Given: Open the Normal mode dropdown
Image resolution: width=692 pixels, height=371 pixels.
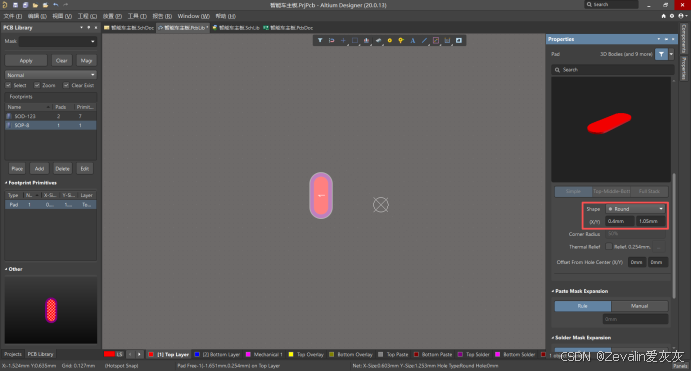Looking at the screenshot, I should 50,75.
